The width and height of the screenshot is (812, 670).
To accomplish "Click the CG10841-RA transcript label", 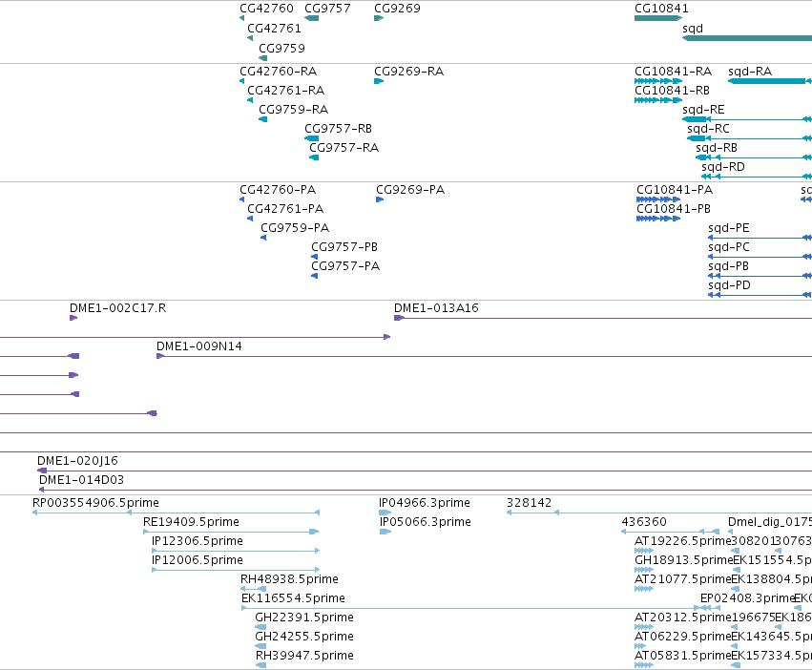I will point(674,71).
